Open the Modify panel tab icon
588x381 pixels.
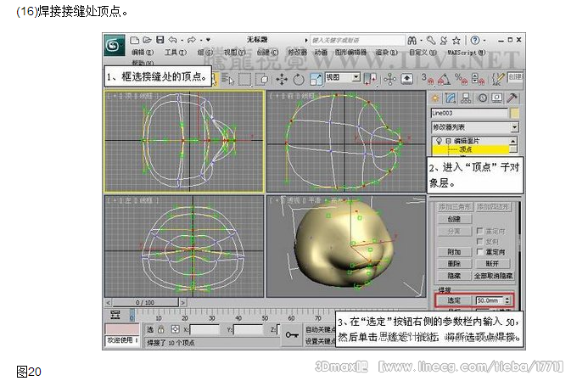pyautogui.click(x=451, y=98)
